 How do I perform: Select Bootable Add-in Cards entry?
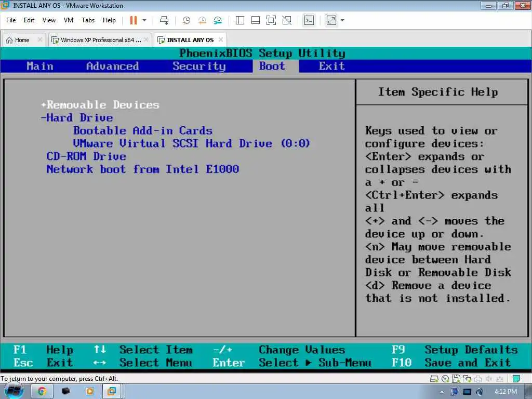pyautogui.click(x=143, y=130)
